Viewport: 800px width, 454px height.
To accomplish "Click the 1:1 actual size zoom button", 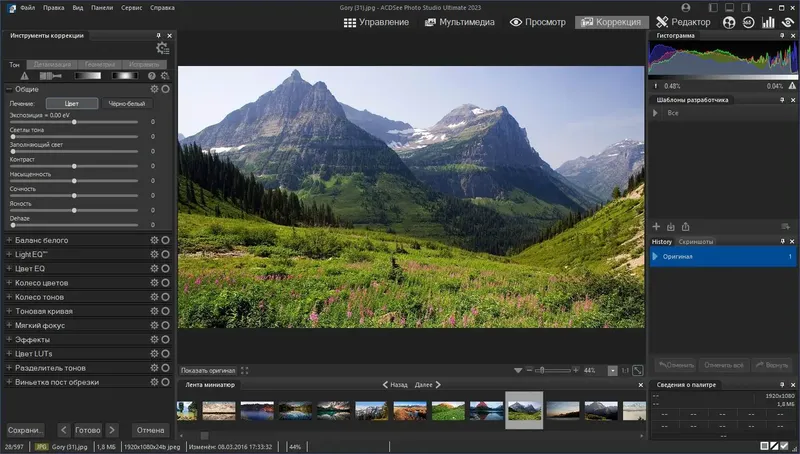I will pos(625,371).
